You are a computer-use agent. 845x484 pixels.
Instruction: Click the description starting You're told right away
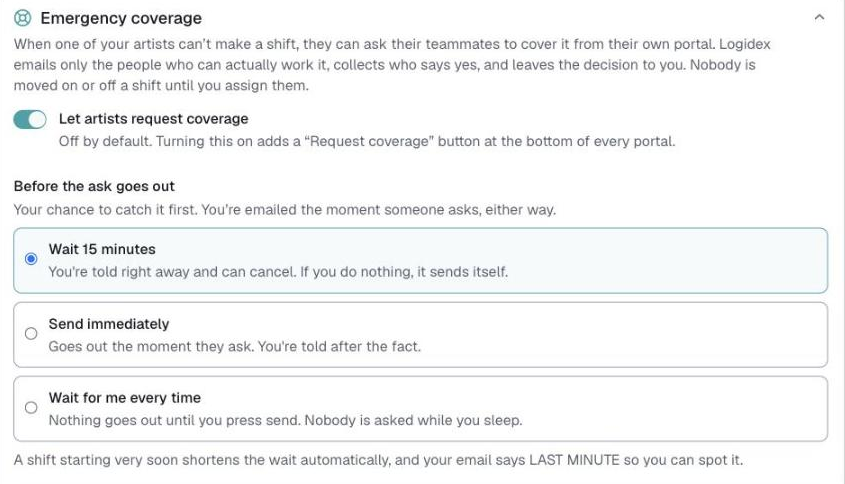(x=278, y=272)
